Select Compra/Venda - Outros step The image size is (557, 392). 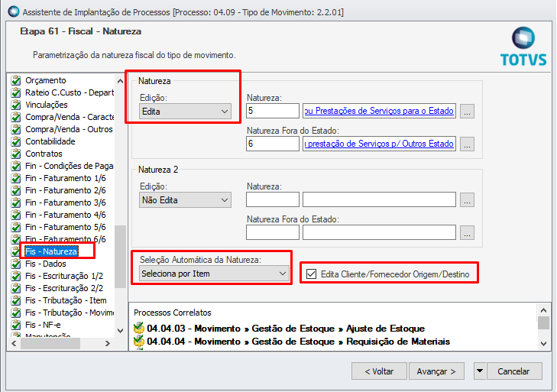[69, 129]
